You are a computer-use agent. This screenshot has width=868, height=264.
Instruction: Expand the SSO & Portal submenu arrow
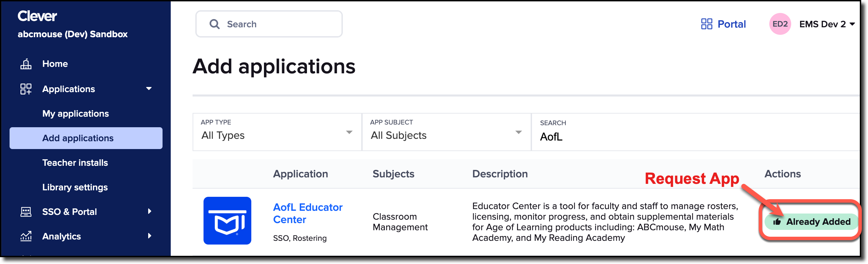pyautogui.click(x=150, y=211)
